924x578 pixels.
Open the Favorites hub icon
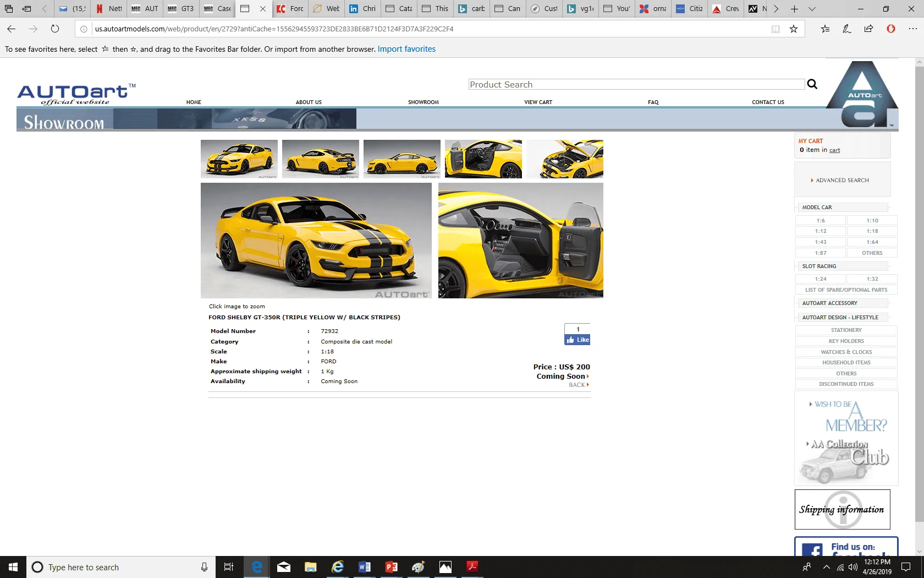tap(825, 29)
